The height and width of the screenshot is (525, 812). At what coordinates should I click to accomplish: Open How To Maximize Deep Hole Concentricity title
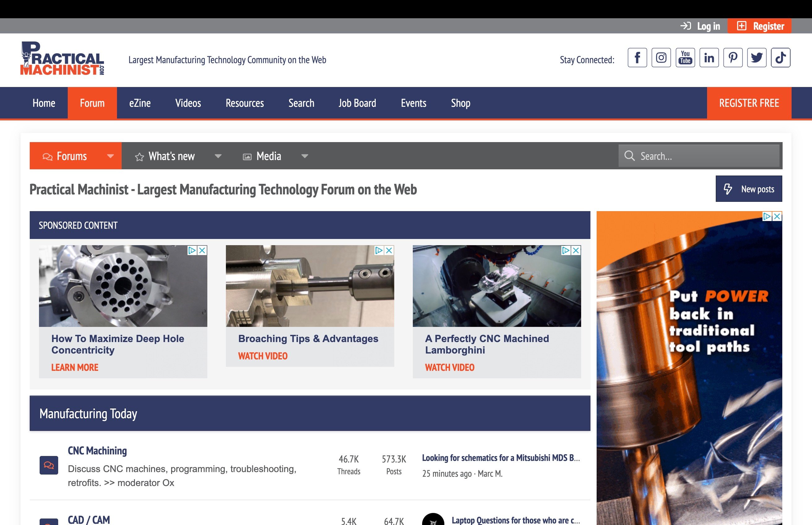(118, 344)
